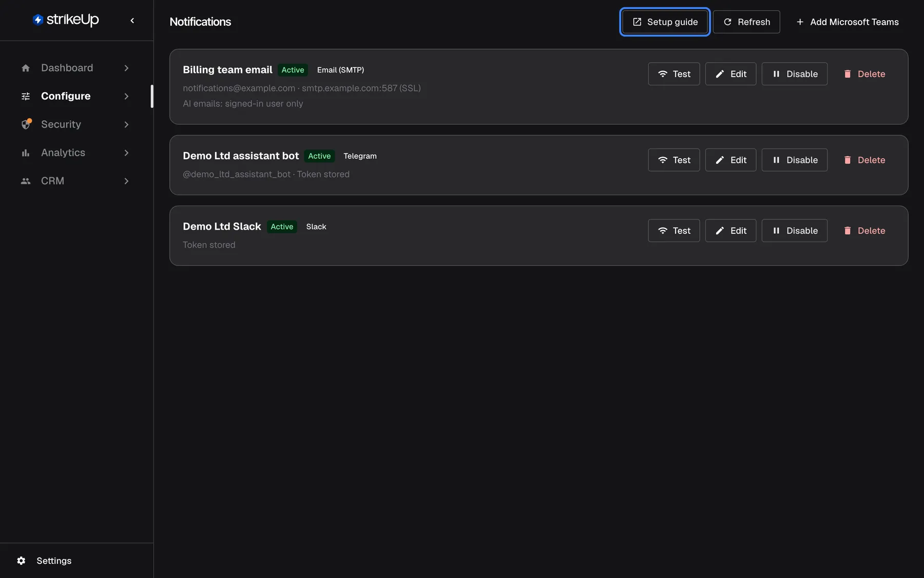This screenshot has width=924, height=578.
Task: Refresh the notifications list
Action: [x=746, y=22]
